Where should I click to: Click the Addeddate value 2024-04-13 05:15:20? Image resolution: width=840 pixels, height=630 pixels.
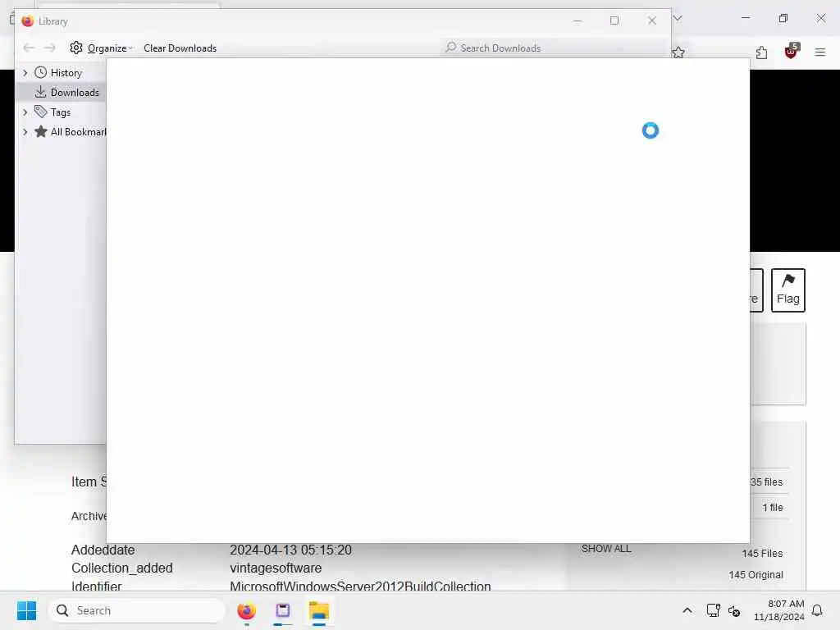291,550
